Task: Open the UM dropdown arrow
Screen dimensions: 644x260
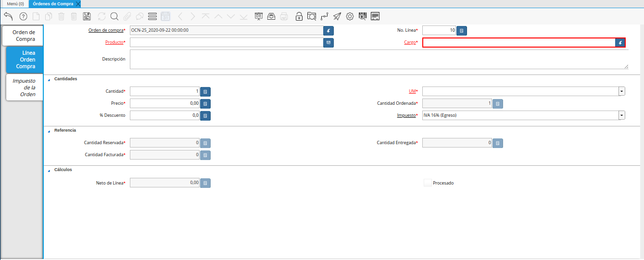Action: (x=622, y=91)
